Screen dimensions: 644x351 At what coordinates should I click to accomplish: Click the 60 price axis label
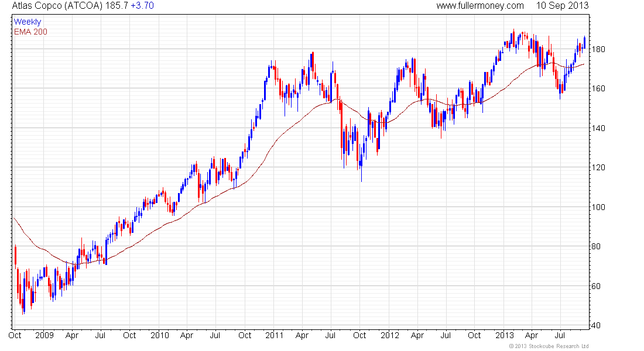596,286
